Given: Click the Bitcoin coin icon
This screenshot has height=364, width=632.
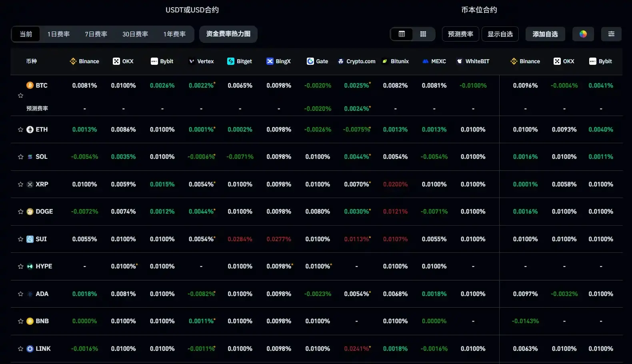Looking at the screenshot, I should (30, 85).
